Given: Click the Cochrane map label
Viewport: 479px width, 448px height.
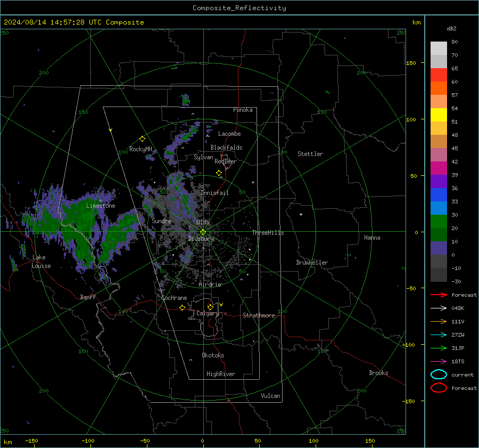Looking at the screenshot, I should coord(174,298).
